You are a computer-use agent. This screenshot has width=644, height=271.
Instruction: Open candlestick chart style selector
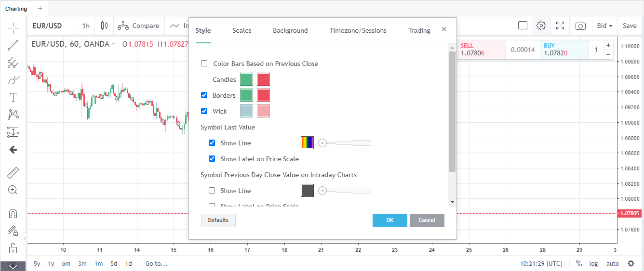[x=104, y=26]
